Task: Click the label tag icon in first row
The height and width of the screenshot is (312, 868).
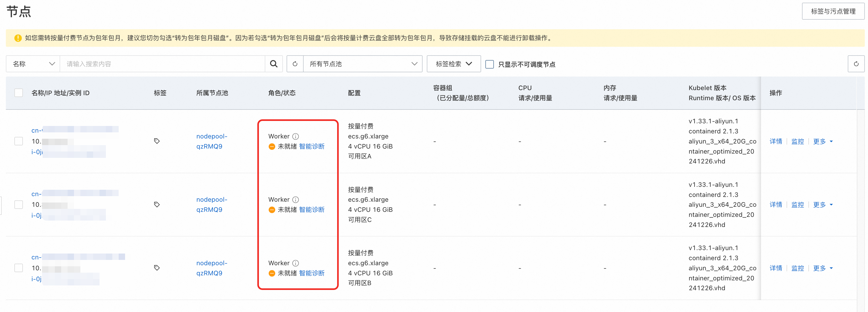Action: pyautogui.click(x=157, y=141)
